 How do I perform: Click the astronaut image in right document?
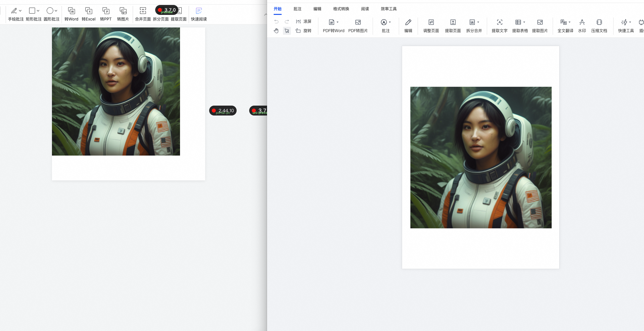tap(481, 158)
